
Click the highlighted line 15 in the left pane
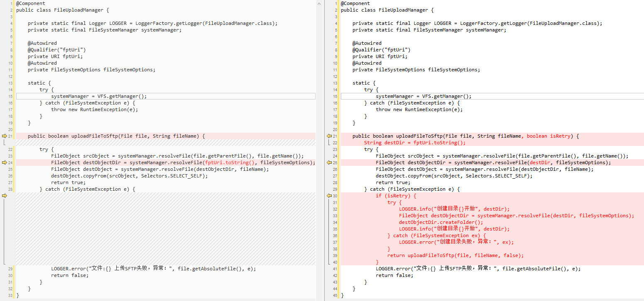tap(166, 96)
